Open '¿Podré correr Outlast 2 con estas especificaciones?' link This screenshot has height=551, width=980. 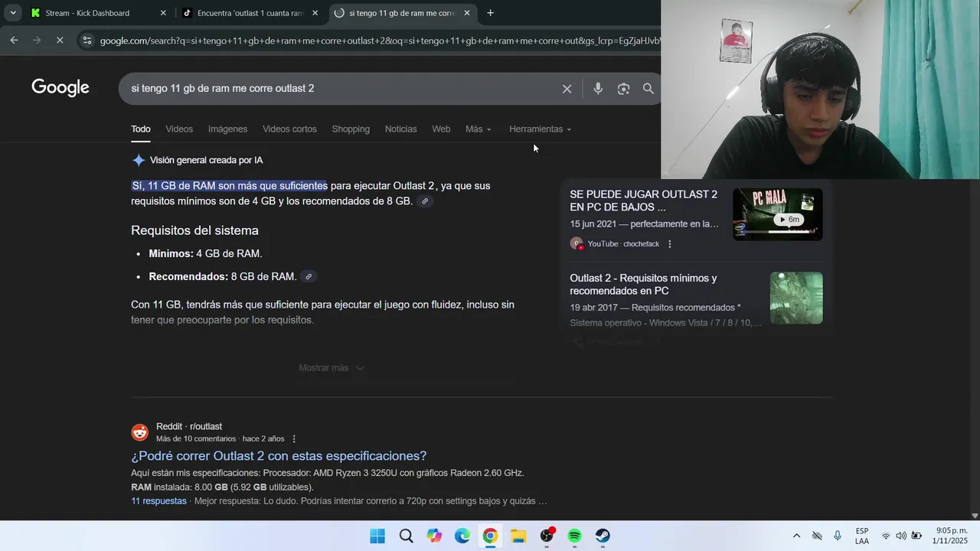279,456
